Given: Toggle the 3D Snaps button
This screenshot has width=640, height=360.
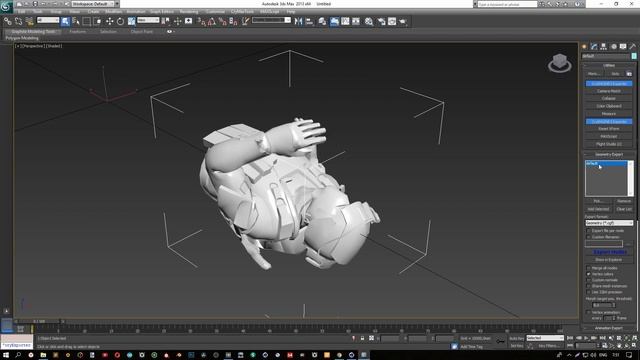Looking at the screenshot, I should point(201,21).
